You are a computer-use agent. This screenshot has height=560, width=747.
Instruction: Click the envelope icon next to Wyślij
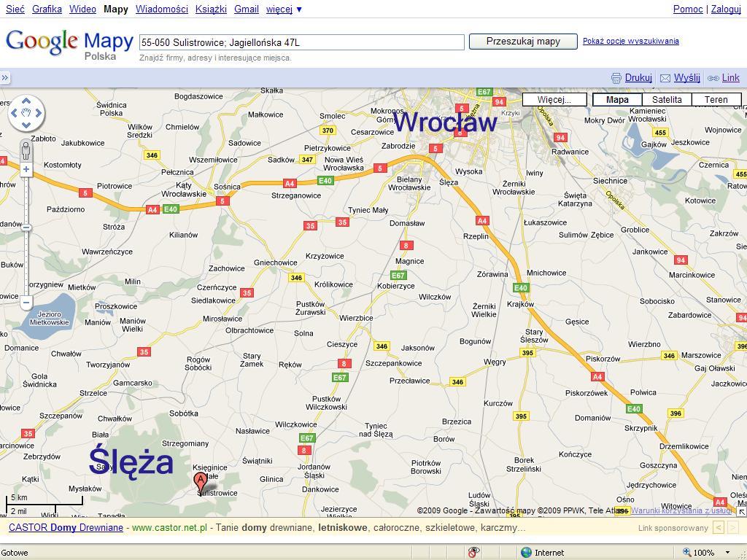665,78
